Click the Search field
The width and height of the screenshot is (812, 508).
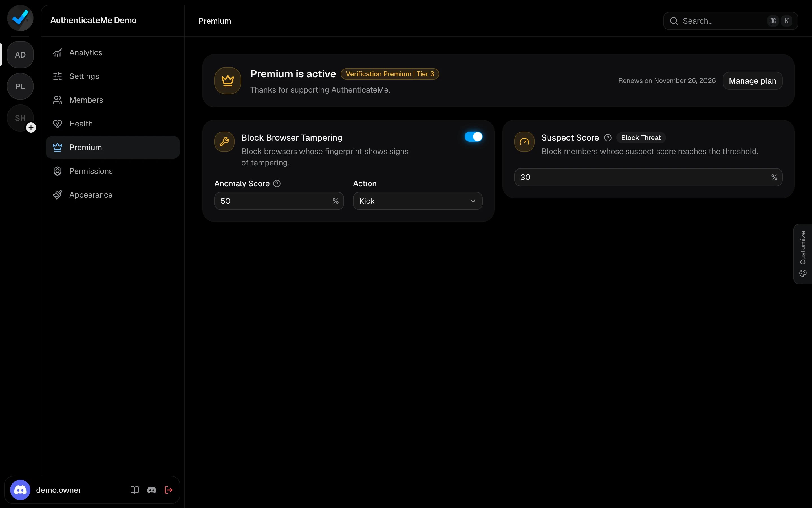tap(731, 21)
